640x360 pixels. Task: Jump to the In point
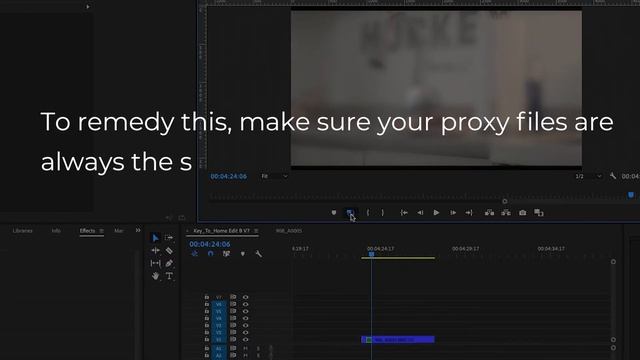coord(404,213)
